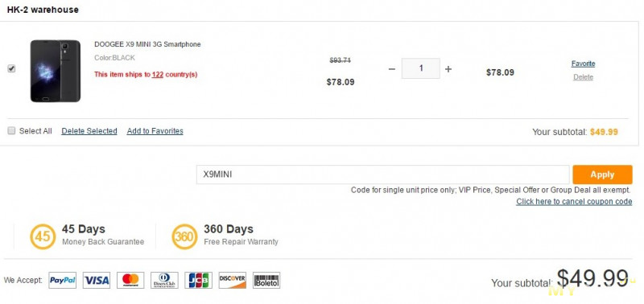Click the quantity input field
The height and width of the screenshot is (304, 644).
click(x=420, y=68)
